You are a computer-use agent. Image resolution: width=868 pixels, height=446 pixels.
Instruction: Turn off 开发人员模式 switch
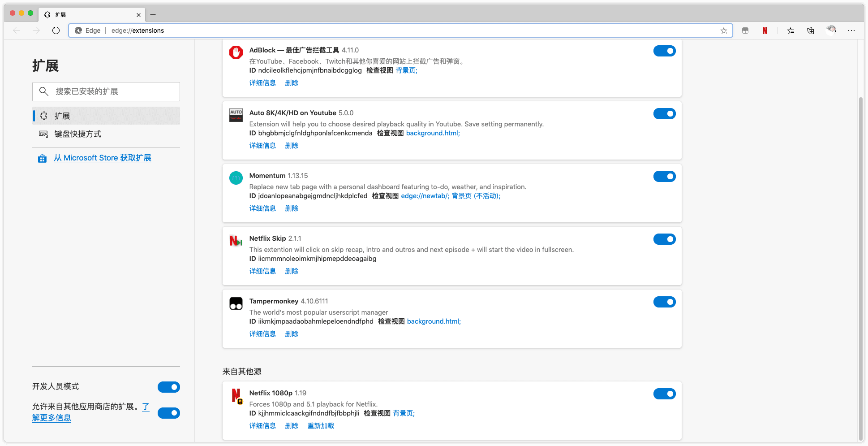tap(169, 387)
